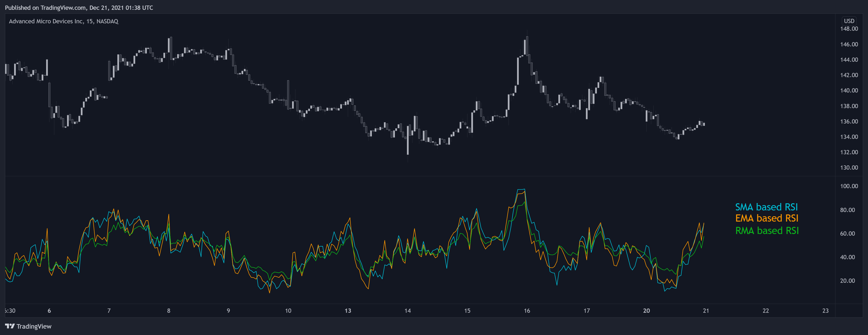Click date 13 on the time axis

pos(348,310)
